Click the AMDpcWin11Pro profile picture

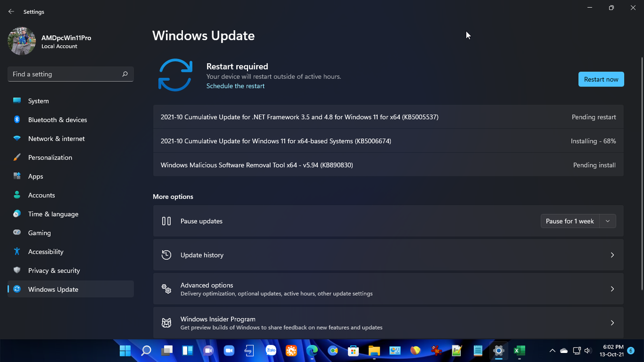pos(22,41)
